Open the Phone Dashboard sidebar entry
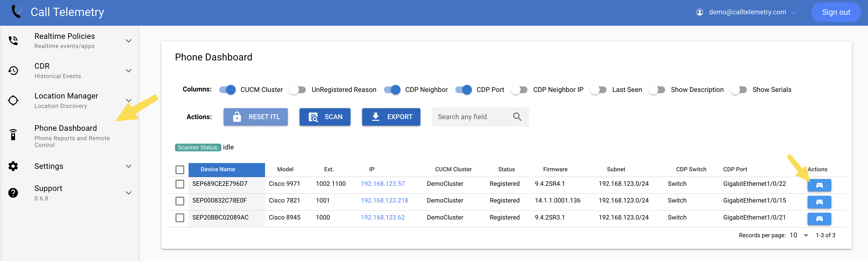This screenshot has width=868, height=261. click(65, 128)
